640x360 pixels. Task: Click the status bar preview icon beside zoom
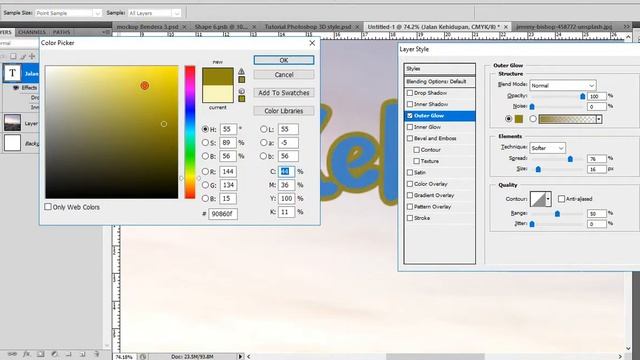point(143,357)
